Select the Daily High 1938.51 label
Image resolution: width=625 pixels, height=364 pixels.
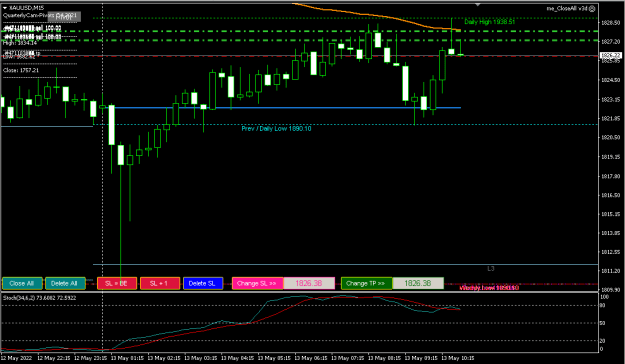click(x=489, y=22)
